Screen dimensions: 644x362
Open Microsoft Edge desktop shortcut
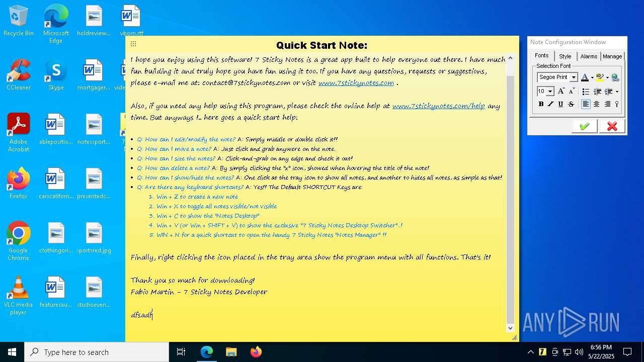tap(56, 24)
